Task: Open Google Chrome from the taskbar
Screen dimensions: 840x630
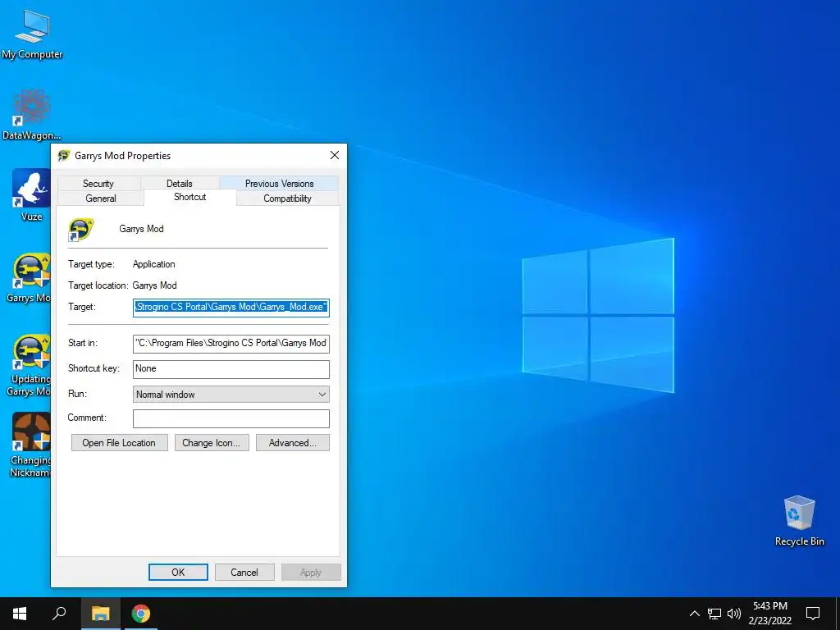Action: click(141, 614)
